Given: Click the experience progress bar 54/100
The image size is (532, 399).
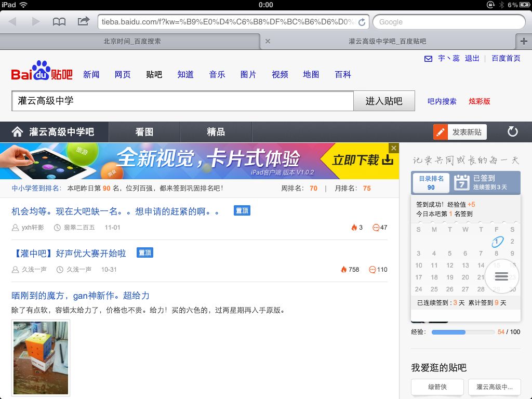Looking at the screenshot, I should [463, 332].
